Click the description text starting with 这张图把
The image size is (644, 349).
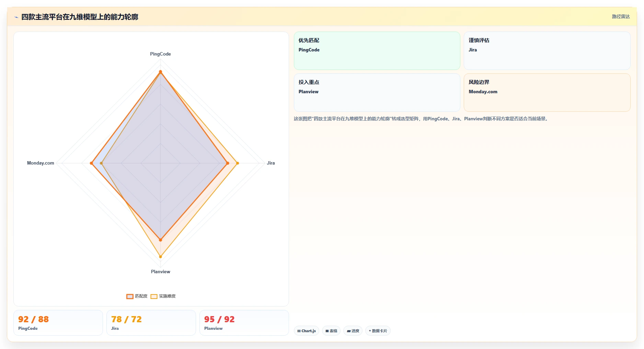click(x=422, y=119)
